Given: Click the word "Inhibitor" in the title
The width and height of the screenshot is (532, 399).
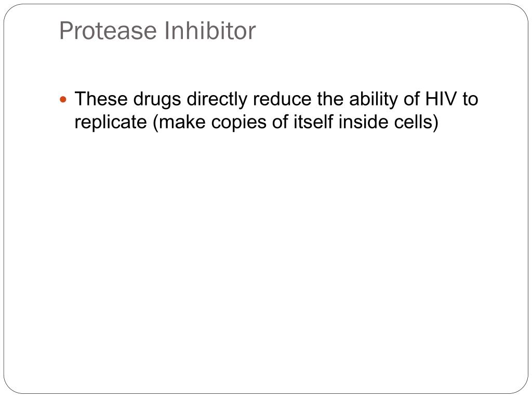Looking at the screenshot, I should (210, 31).
